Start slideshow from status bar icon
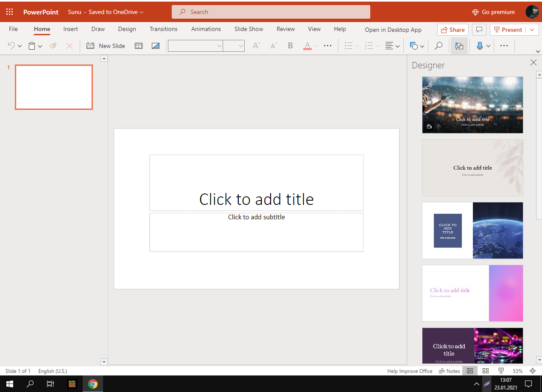542x392 pixels. [501, 371]
